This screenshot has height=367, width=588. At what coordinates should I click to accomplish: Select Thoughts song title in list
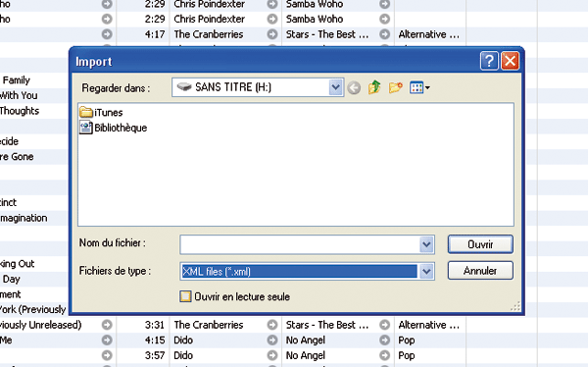pos(20,111)
